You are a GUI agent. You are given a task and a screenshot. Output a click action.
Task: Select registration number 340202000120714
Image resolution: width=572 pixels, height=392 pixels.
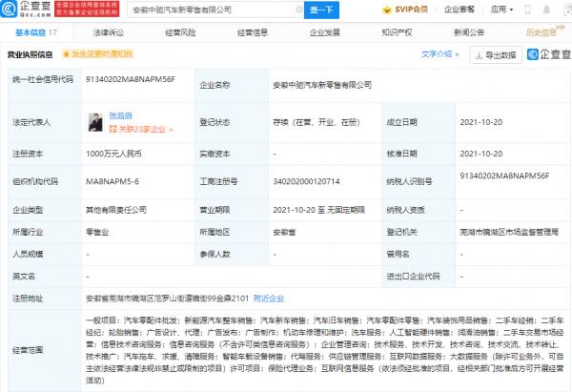[x=306, y=181]
